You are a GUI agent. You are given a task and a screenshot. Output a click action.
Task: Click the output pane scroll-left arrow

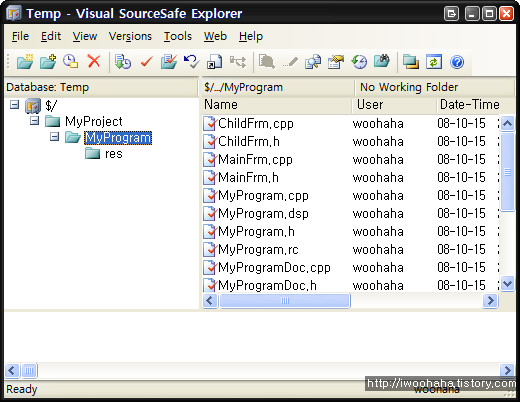coord(12,370)
